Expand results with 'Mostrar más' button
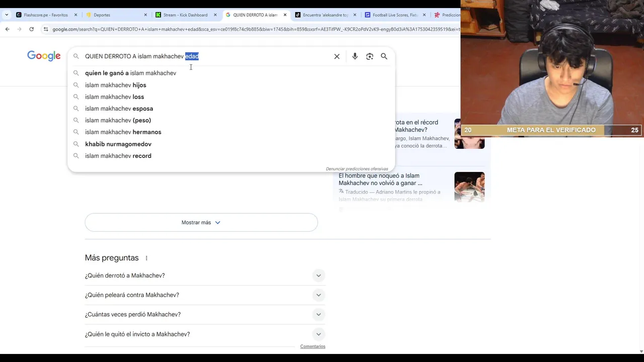This screenshot has width=644, height=362. [x=201, y=222]
